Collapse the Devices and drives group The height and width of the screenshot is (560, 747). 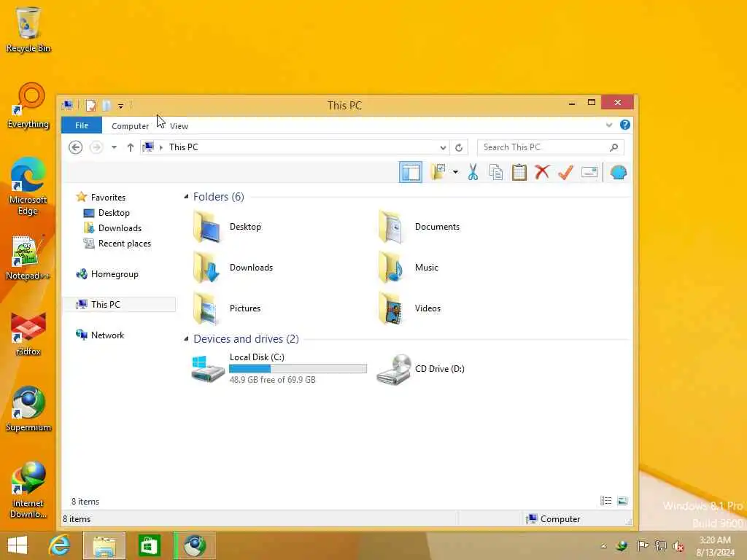(x=186, y=338)
